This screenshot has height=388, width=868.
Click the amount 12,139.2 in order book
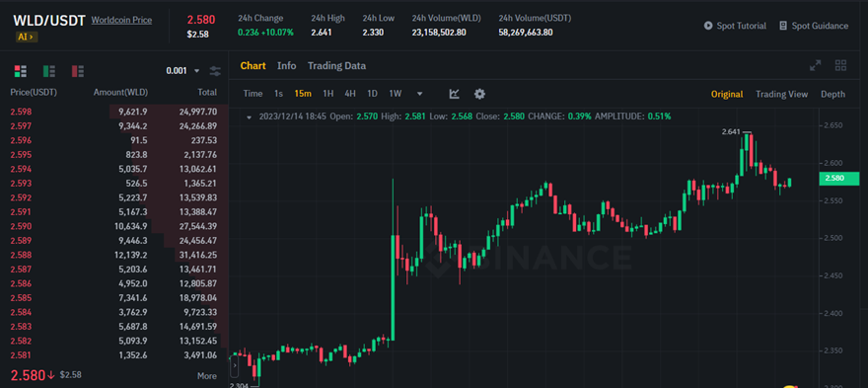tap(130, 255)
